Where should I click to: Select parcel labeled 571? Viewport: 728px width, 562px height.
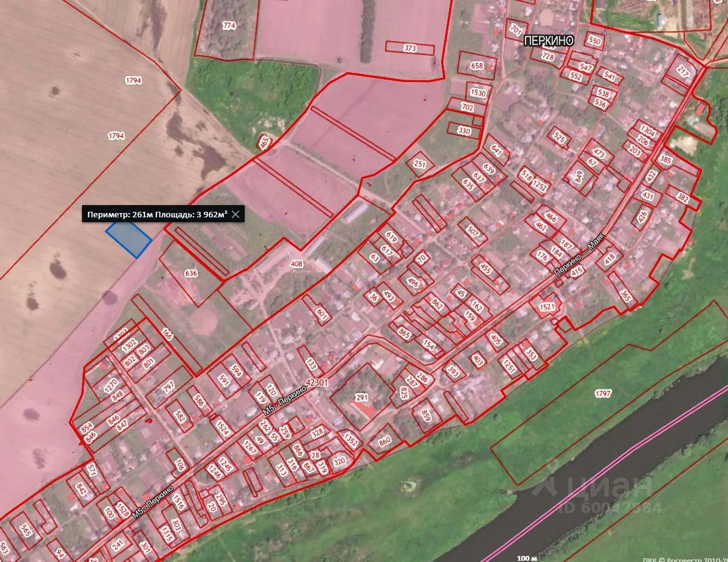pos(92,470)
